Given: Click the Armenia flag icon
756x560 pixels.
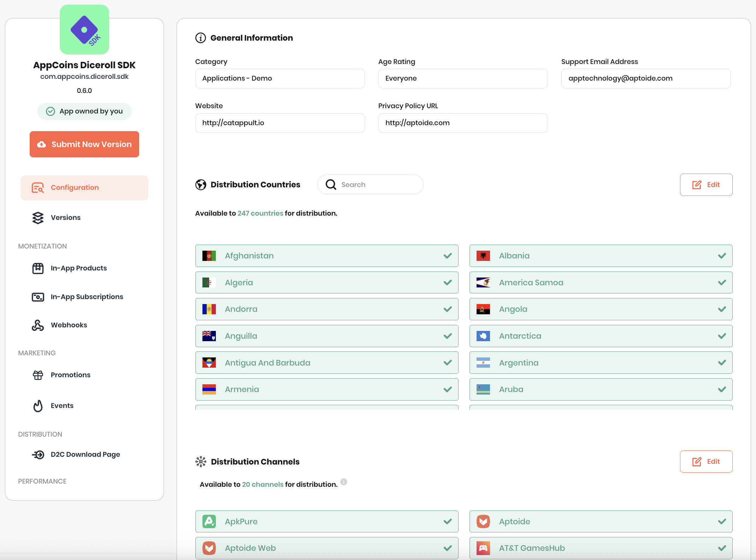Looking at the screenshot, I should [209, 390].
